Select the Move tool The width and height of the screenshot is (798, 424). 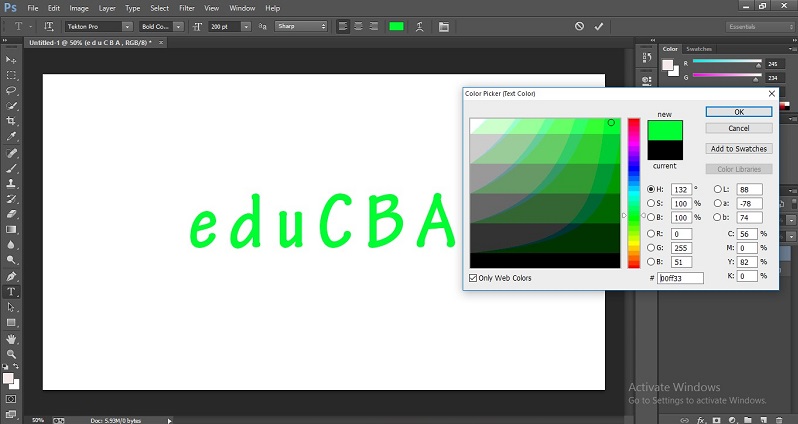click(11, 60)
